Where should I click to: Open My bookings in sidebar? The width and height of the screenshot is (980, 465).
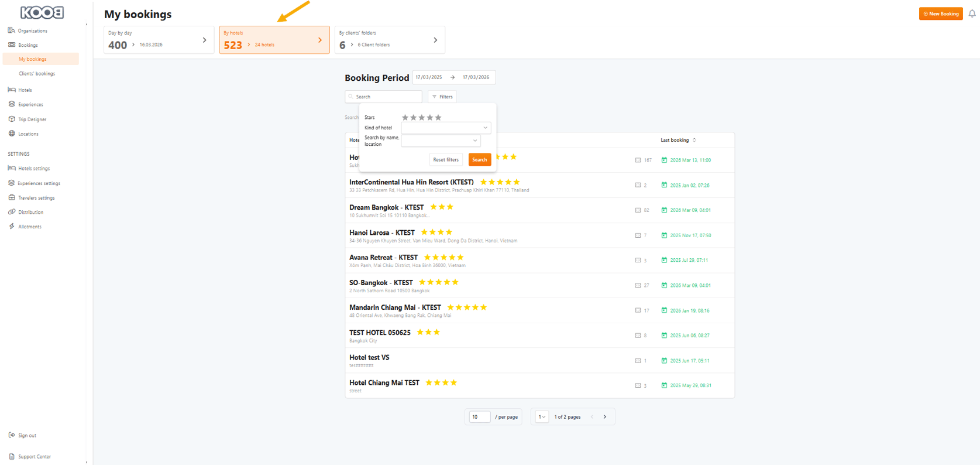(x=40, y=59)
